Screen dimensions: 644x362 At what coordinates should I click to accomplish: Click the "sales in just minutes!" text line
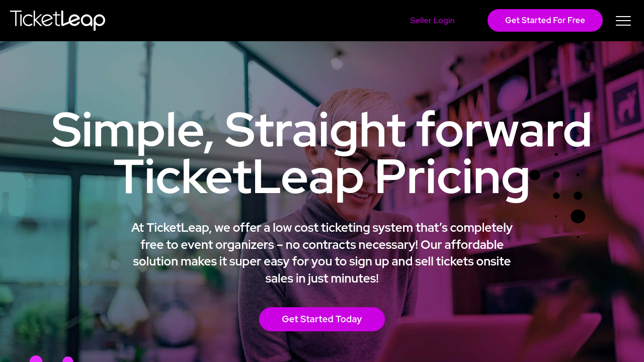coord(321,278)
